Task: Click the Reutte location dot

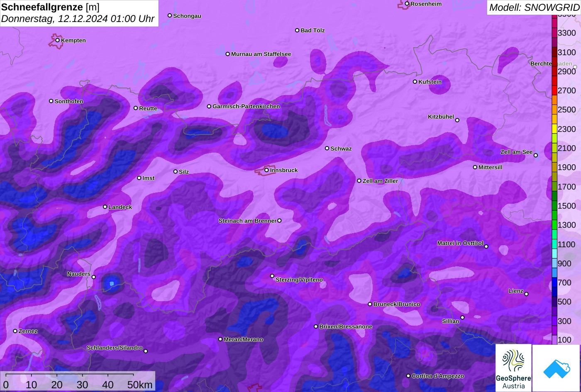Action: pyautogui.click(x=135, y=108)
